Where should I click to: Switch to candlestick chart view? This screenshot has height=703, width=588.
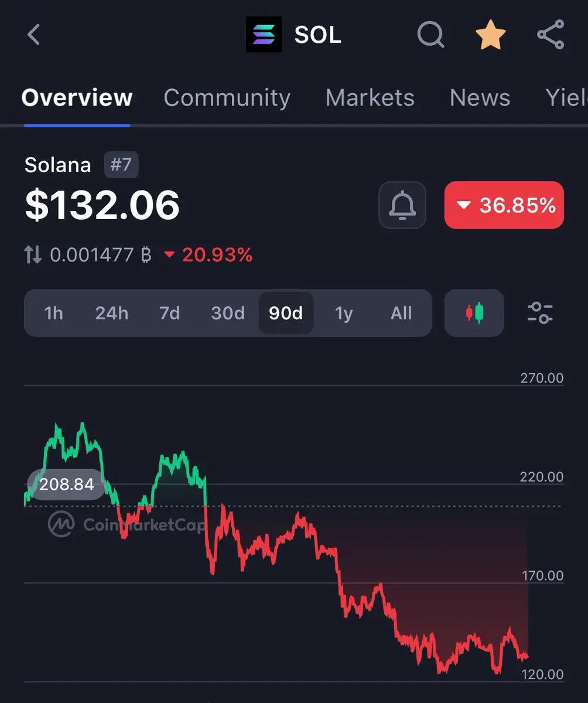pos(474,313)
